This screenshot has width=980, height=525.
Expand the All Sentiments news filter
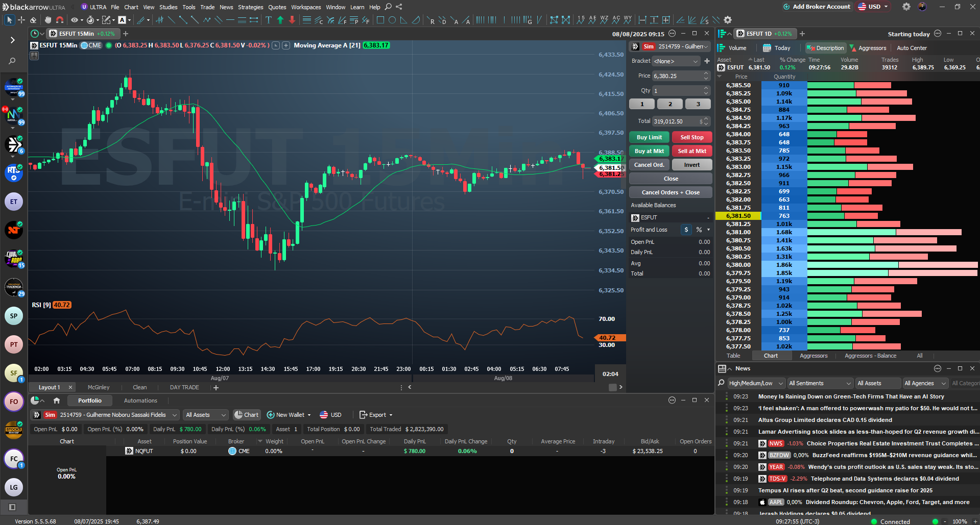(820, 383)
